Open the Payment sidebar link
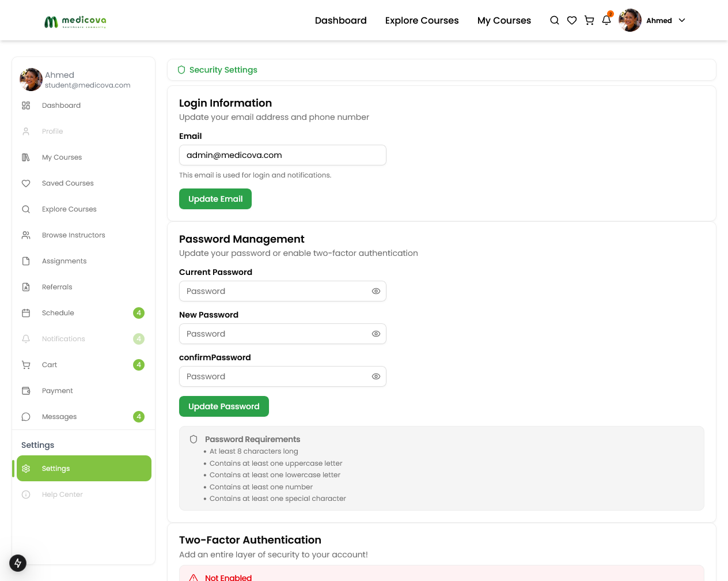Image resolution: width=728 pixels, height=581 pixels. click(x=84, y=391)
